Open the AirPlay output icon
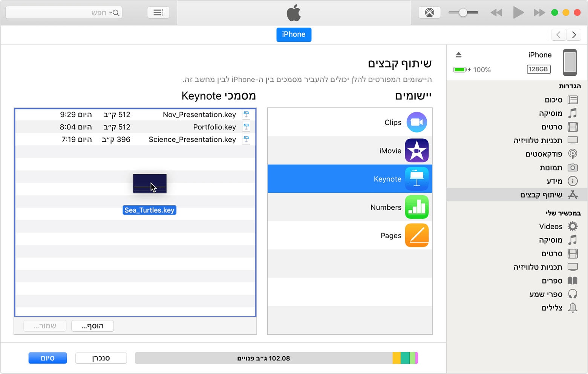The image size is (588, 374). pyautogui.click(x=429, y=12)
